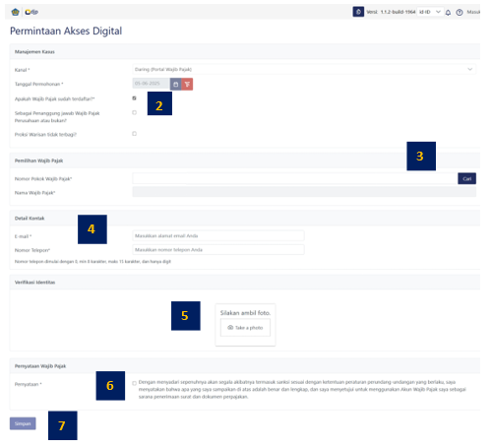Clear date with red filter icon
The image size is (491, 448).
(x=187, y=85)
